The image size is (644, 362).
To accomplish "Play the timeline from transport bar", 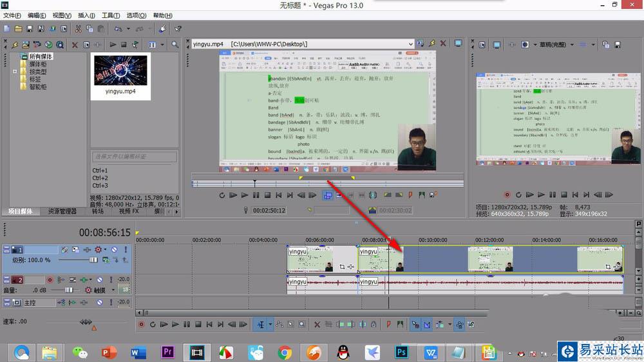I will tap(175, 325).
